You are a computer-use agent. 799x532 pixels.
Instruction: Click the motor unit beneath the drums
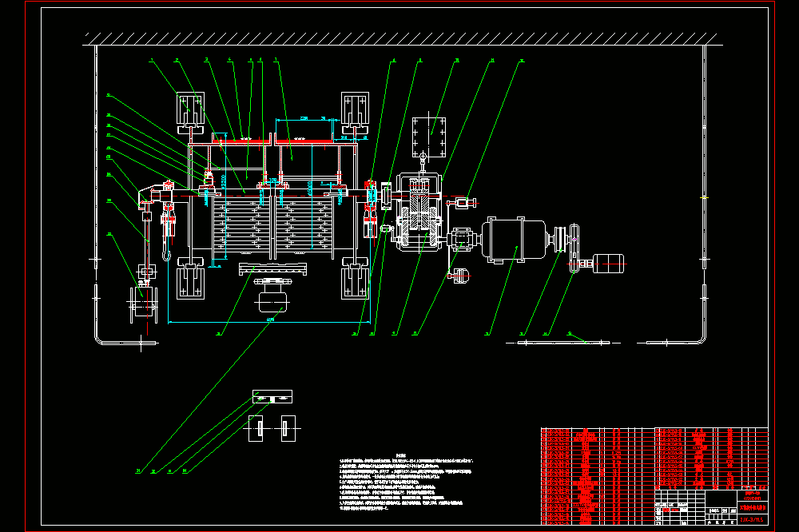tap(273, 296)
